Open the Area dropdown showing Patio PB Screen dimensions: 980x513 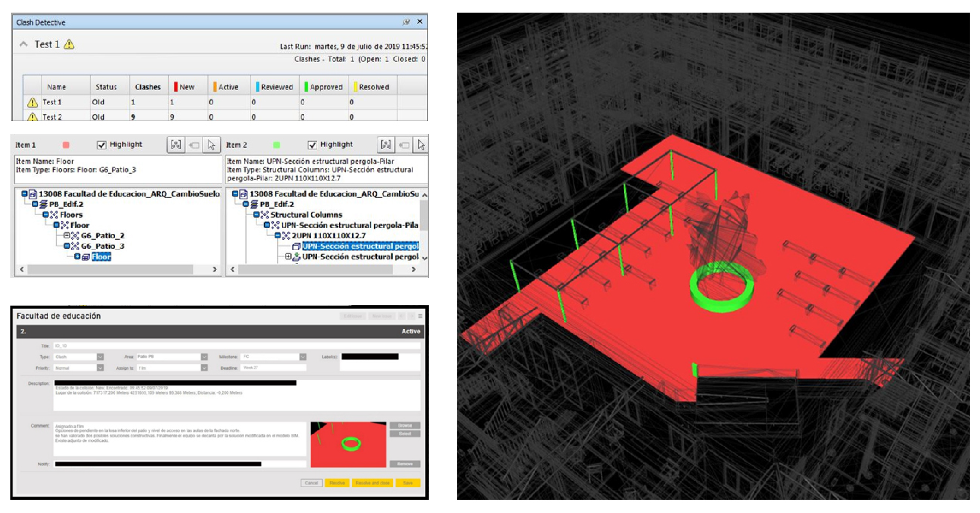point(204,357)
